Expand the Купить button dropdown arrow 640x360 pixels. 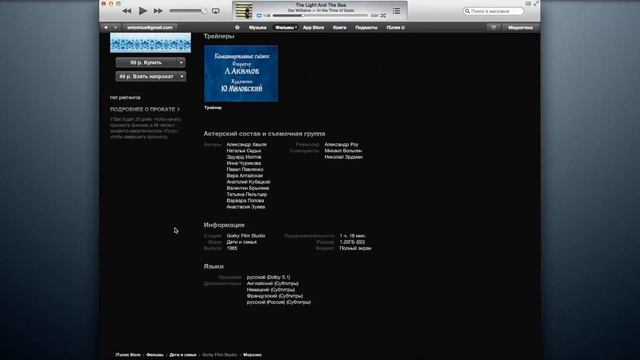pyautogui.click(x=181, y=62)
